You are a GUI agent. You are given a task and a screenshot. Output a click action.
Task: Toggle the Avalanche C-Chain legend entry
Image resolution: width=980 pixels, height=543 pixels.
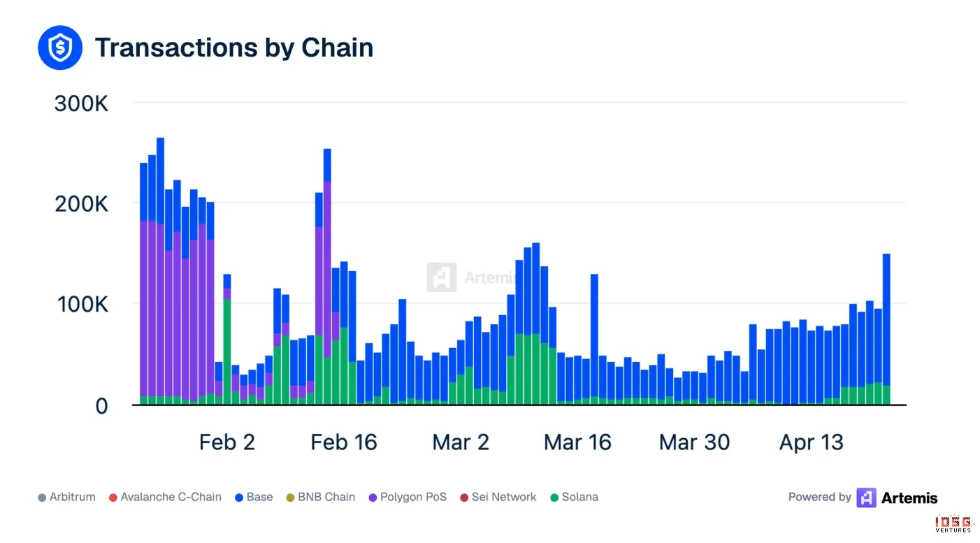(166, 498)
